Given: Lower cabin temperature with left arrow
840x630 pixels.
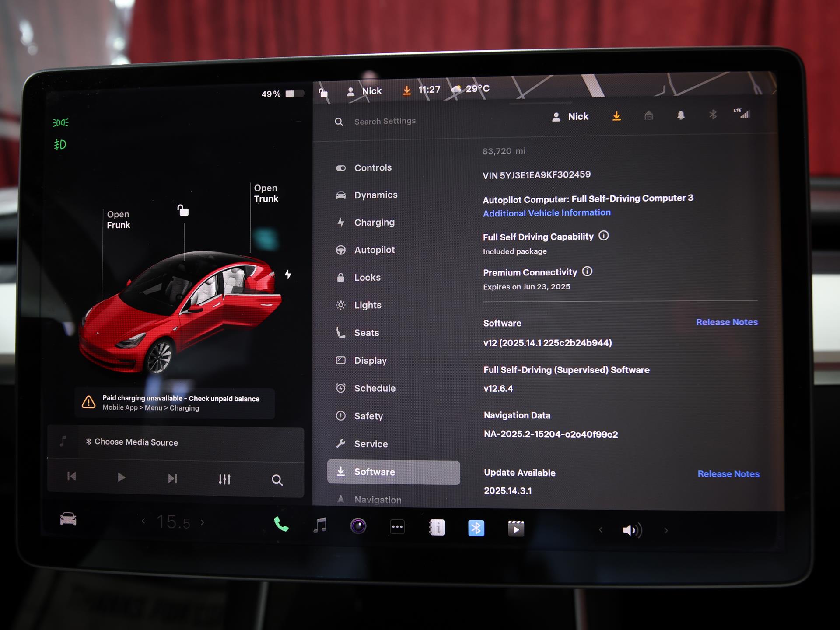Looking at the screenshot, I should click(x=143, y=521).
